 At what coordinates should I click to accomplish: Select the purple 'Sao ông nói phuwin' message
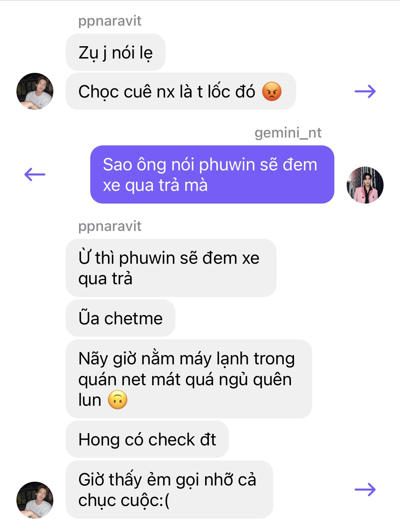(x=212, y=174)
